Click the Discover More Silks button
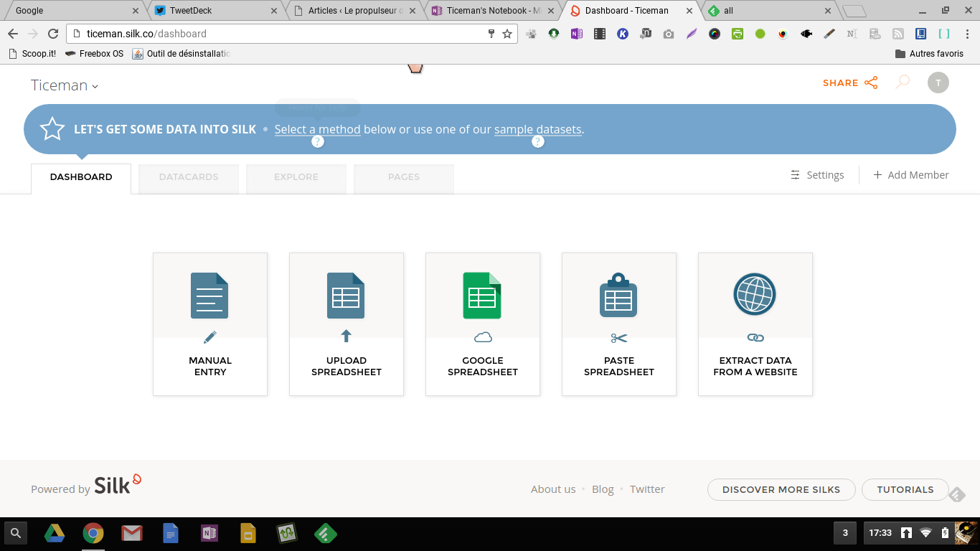Screen dimensions: 980x551 pyautogui.click(x=781, y=489)
